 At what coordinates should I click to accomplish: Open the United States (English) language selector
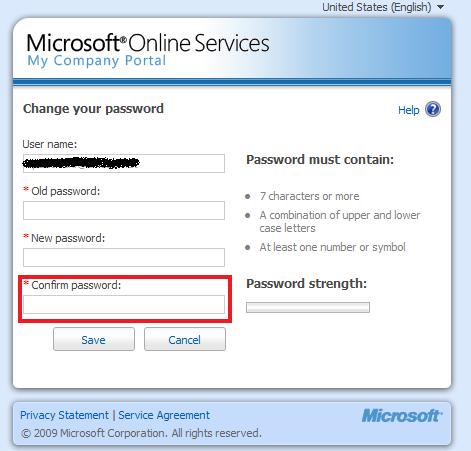pos(377,7)
